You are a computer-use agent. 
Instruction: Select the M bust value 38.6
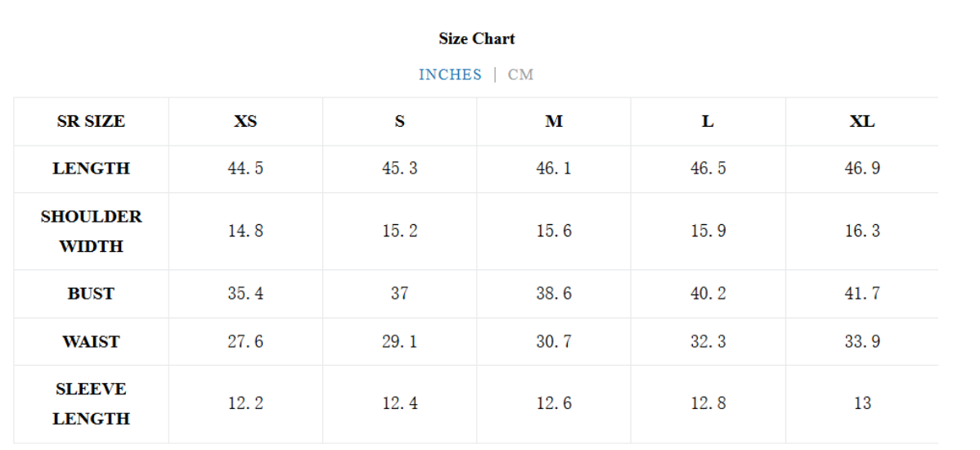pyautogui.click(x=554, y=294)
